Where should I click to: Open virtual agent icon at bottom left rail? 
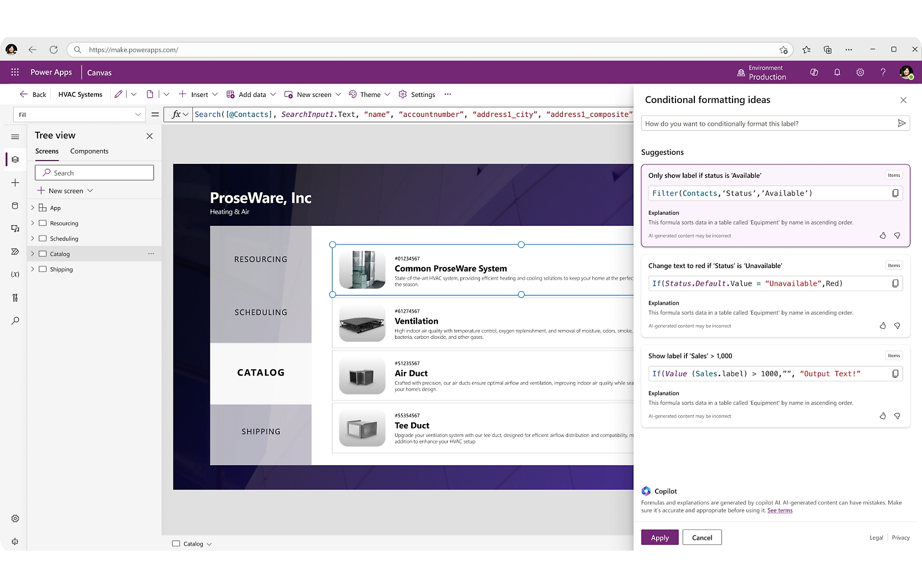15,541
